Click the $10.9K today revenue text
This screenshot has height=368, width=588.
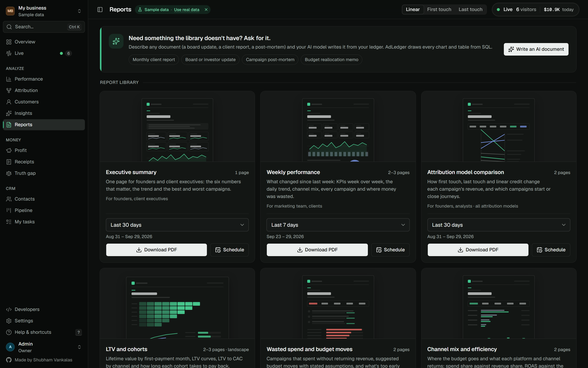(559, 10)
